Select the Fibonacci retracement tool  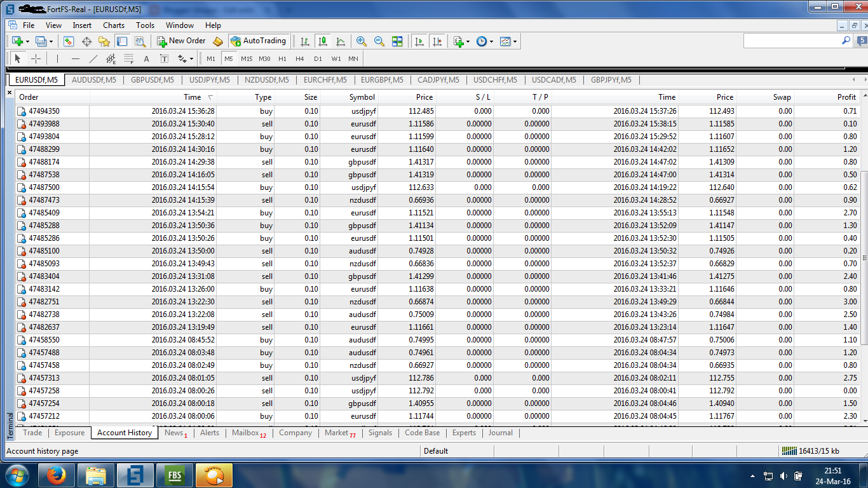(128, 58)
